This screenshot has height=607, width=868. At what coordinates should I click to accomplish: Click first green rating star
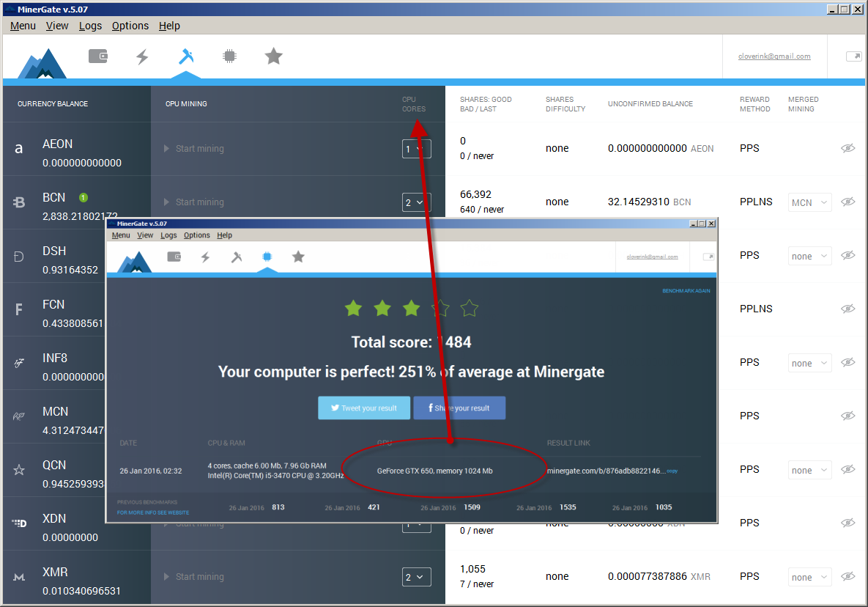(x=353, y=308)
